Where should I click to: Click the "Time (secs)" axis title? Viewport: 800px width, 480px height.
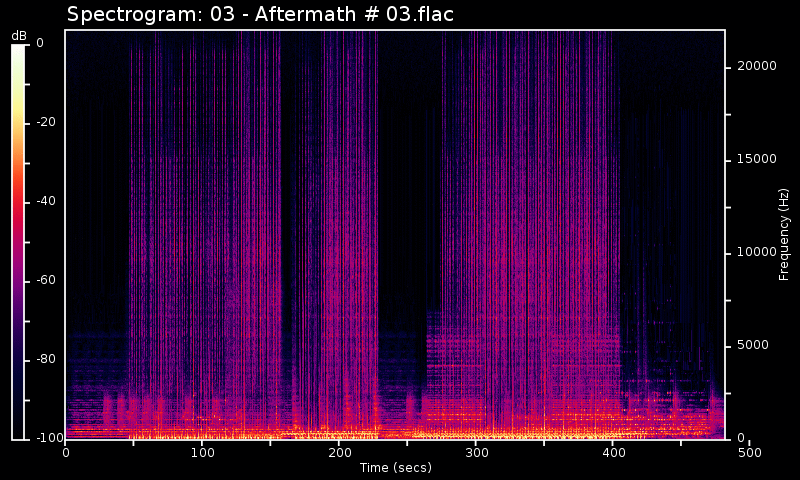[395, 468]
